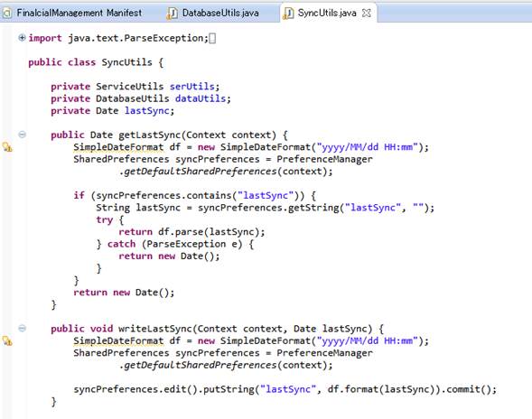Click the class name SyncUtils in declaration
Viewport: 532px width, 419px height.
pos(126,62)
